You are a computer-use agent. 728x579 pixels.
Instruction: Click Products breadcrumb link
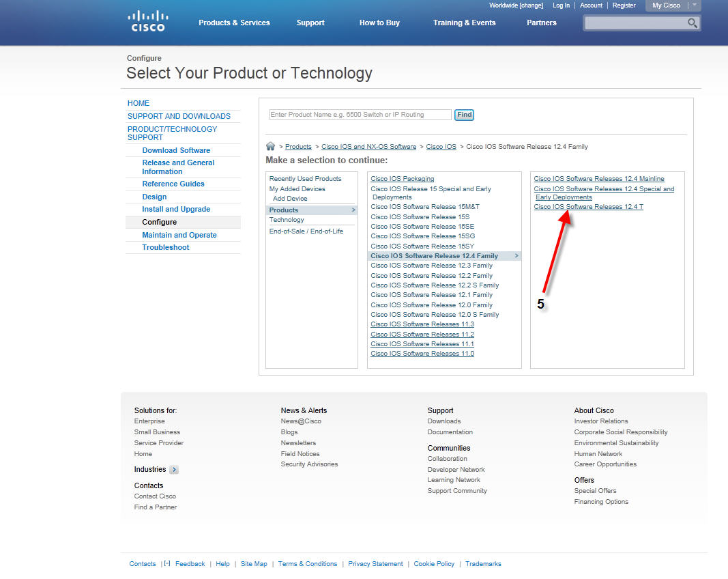coord(298,147)
